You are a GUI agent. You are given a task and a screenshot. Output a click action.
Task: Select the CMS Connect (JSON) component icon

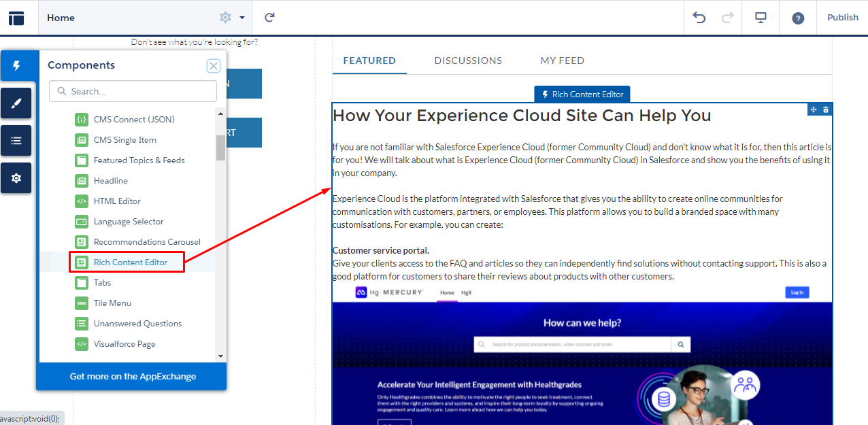pyautogui.click(x=82, y=120)
